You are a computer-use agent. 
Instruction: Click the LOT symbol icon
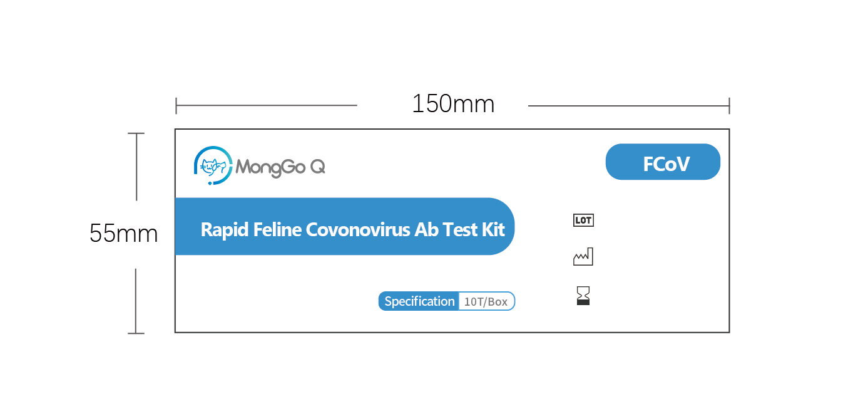[583, 220]
